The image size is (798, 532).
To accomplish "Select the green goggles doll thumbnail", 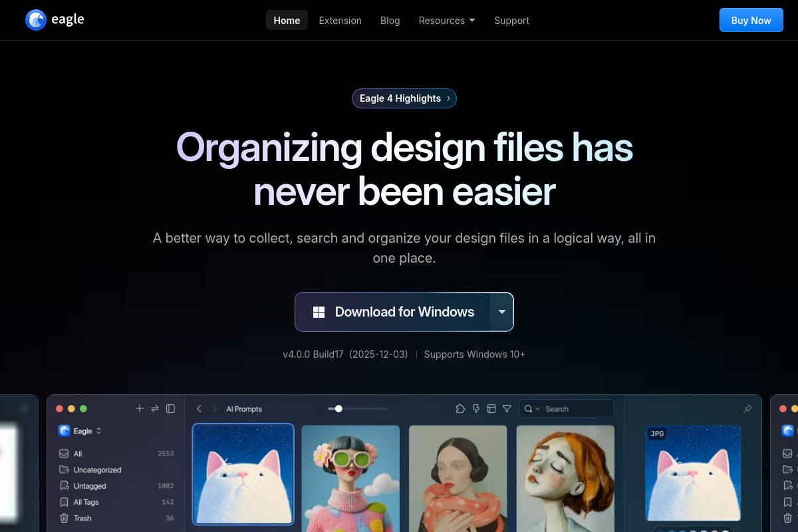I will click(x=350, y=479).
